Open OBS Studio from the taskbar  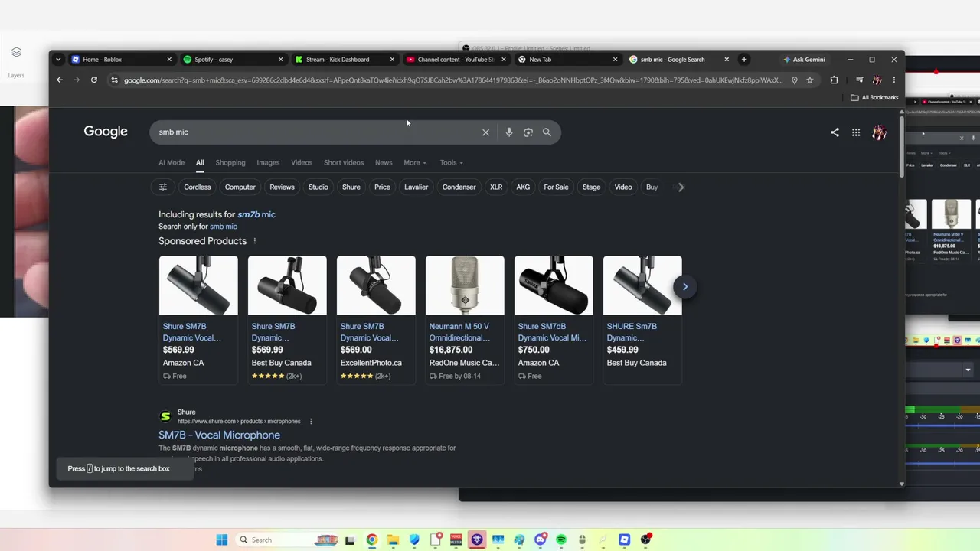click(x=645, y=540)
